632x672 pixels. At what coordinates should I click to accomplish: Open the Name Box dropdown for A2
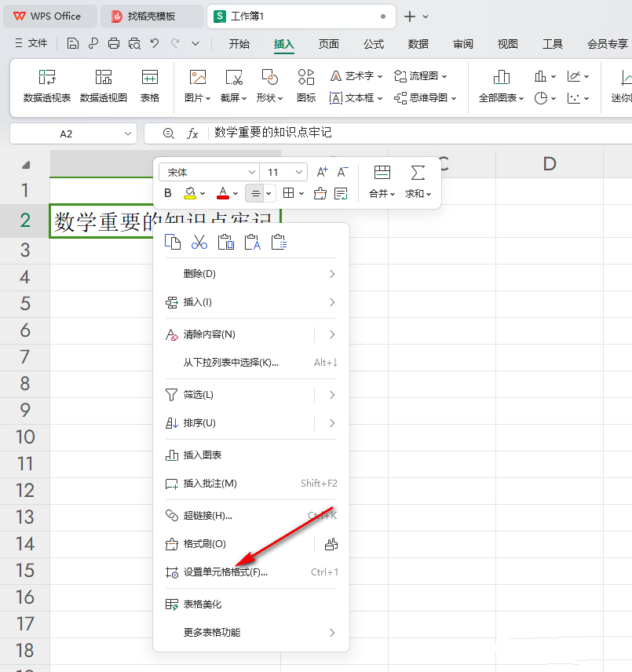(x=128, y=133)
